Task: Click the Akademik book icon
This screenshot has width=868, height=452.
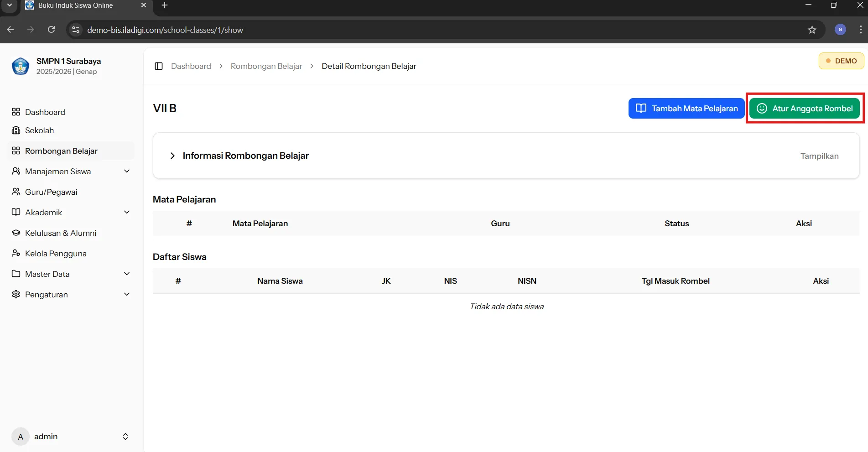Action: click(16, 212)
